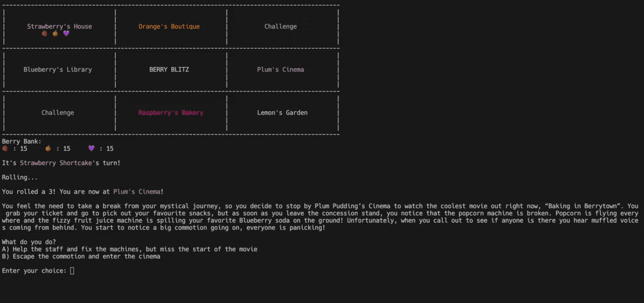Viewport: 644px width, 303px height.
Task: Click the bottom-left Challenge board cell
Action: [x=58, y=113]
